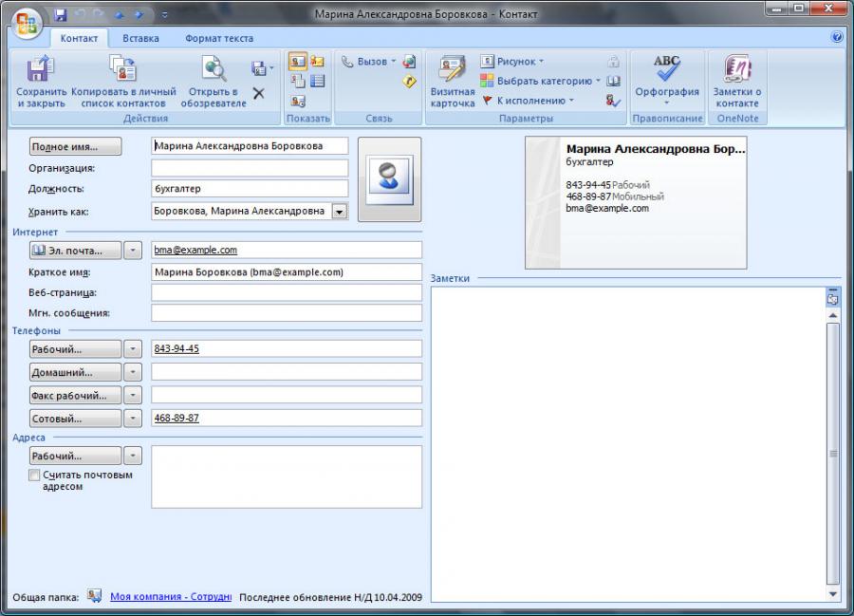Toggle Считать почтовым адресом checkbox
This screenshot has height=616, width=854.
[34, 475]
